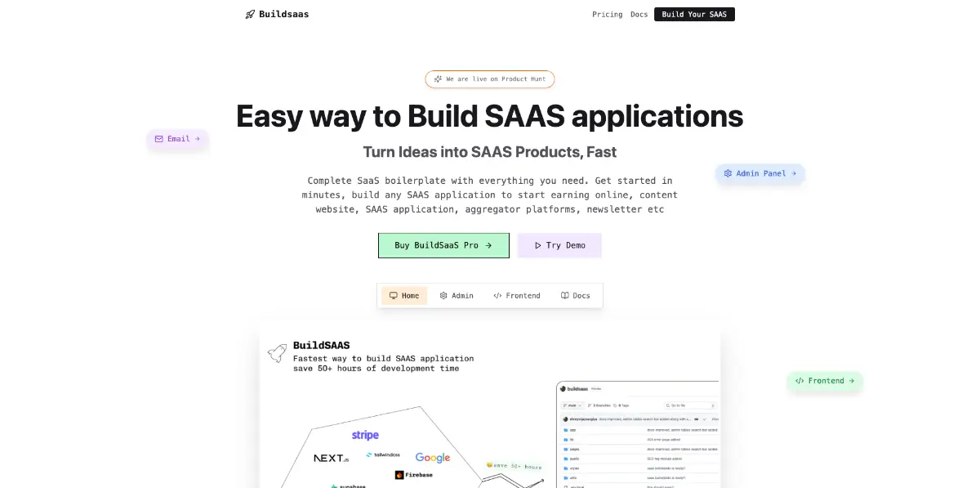
Task: Click the 'save 50+ hours' label
Action: pos(514,467)
